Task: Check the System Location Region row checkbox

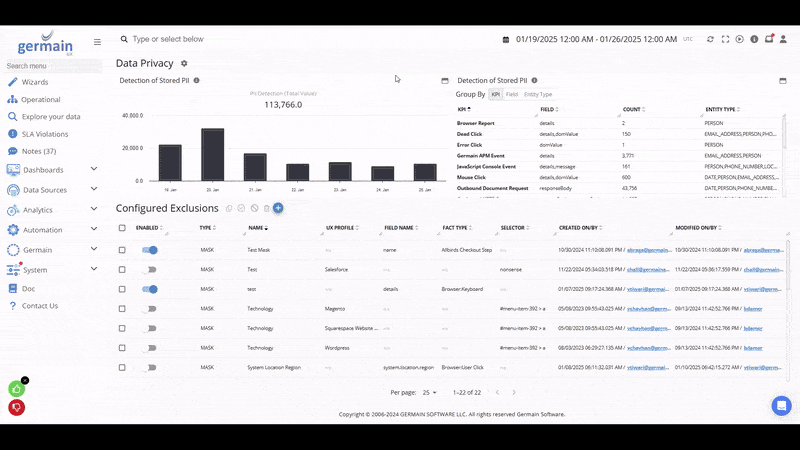Action: coord(122,367)
